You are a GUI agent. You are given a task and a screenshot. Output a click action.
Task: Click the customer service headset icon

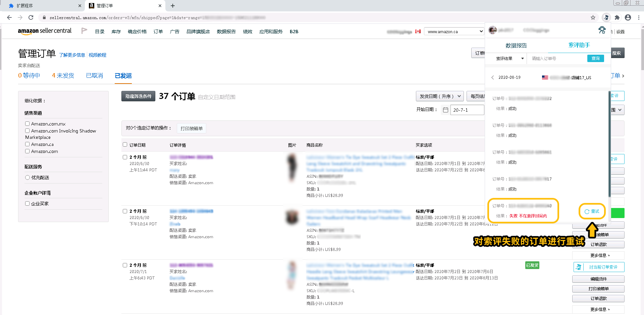(602, 30)
